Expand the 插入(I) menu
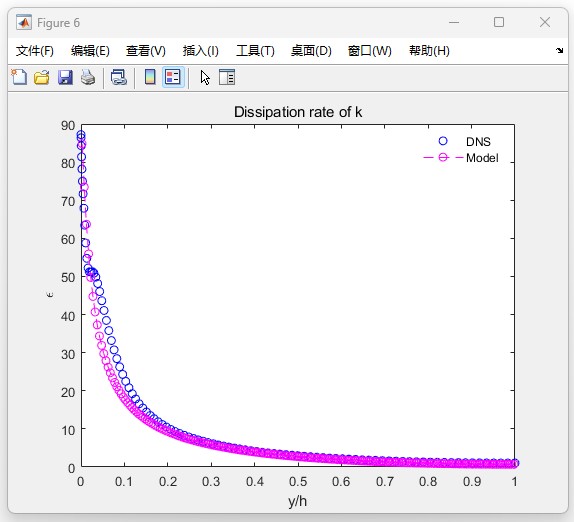The width and height of the screenshot is (574, 522). tap(201, 51)
